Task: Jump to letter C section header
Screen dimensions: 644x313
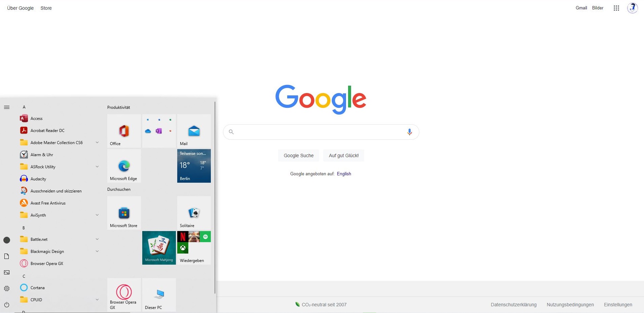Action: [24, 276]
